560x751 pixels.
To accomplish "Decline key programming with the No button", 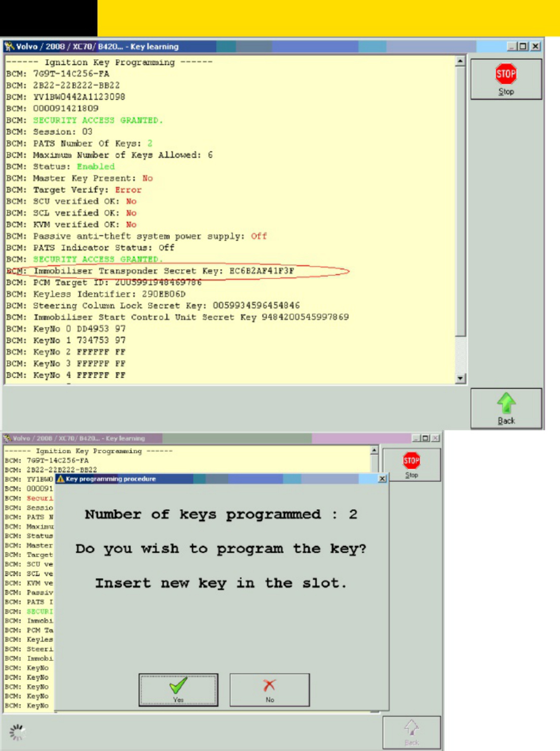I will (x=270, y=690).
